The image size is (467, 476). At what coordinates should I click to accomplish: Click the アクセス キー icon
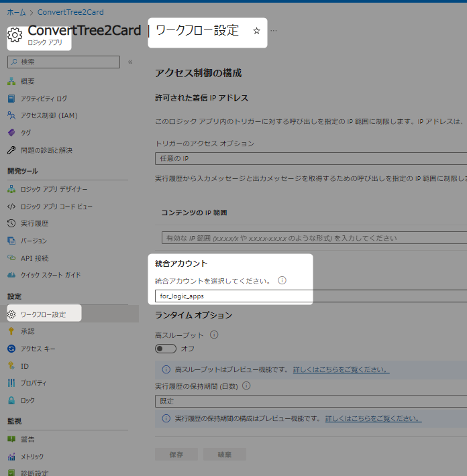[11, 349]
